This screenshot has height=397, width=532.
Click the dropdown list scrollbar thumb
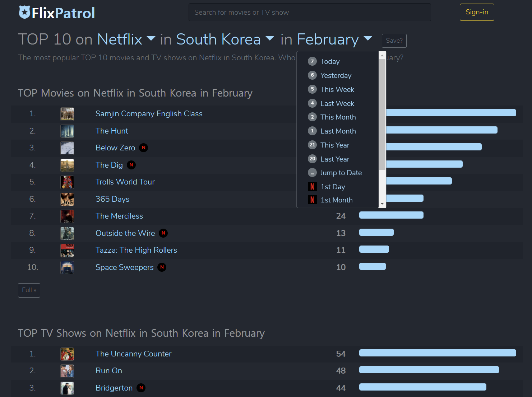(382, 114)
